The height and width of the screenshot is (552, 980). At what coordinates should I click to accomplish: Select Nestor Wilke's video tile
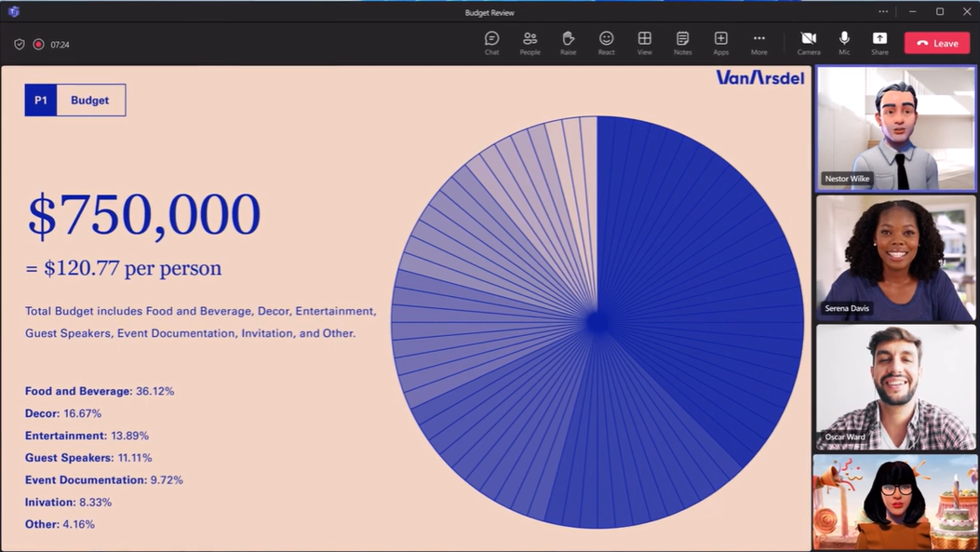pos(895,128)
